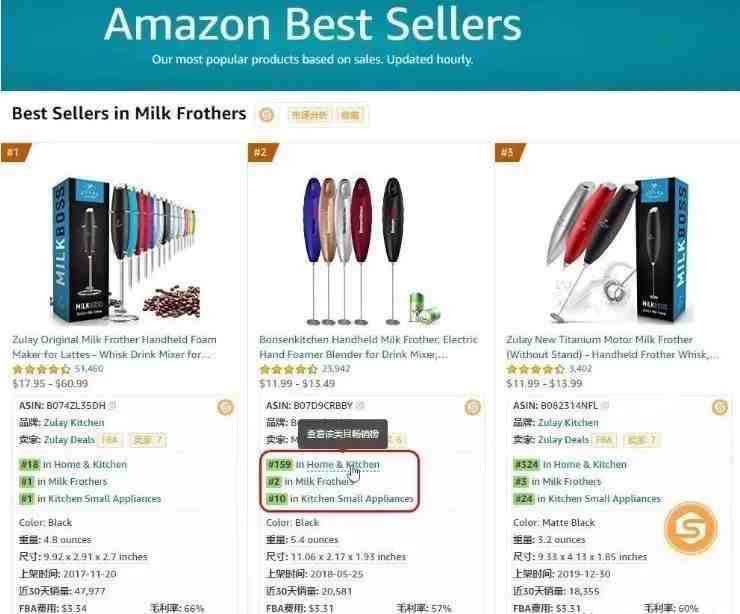Click the S icon in third product's info panel

tap(720, 407)
